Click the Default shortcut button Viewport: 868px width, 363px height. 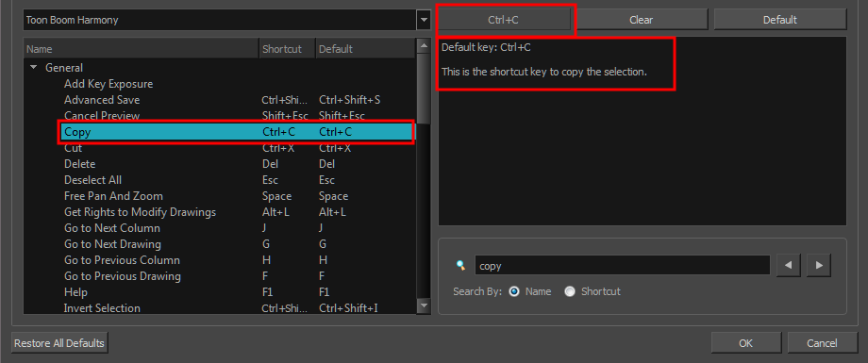click(780, 20)
